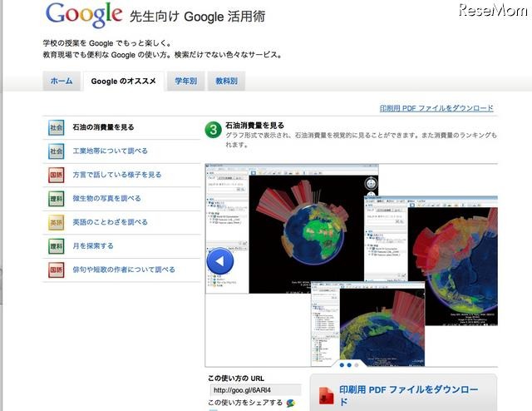Open 月を探索する link
Screen dimensions: 532x411
(93, 246)
